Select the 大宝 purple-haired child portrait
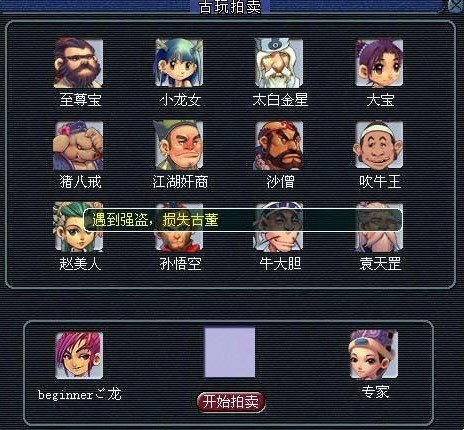464x430 pixels. pyautogui.click(x=379, y=63)
